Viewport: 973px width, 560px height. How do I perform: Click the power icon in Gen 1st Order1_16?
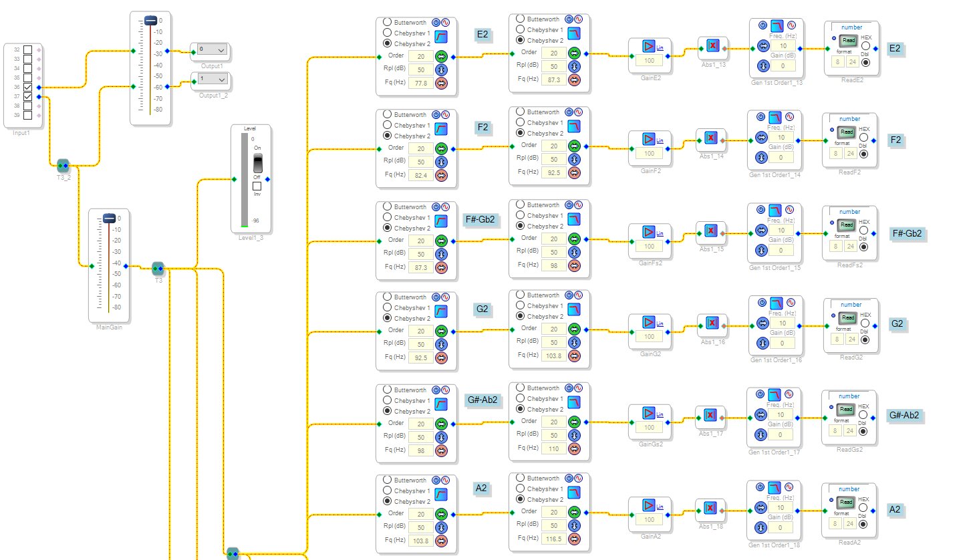[761, 303]
